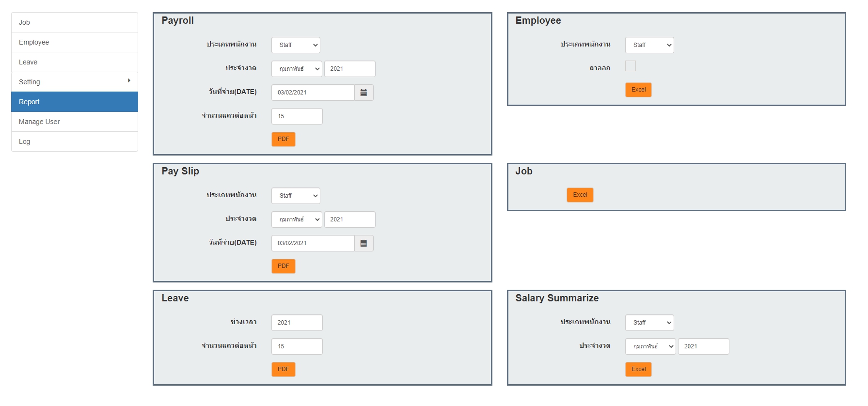Click the Leave year 2021 input field
The width and height of the screenshot is (868, 406).
click(x=297, y=323)
